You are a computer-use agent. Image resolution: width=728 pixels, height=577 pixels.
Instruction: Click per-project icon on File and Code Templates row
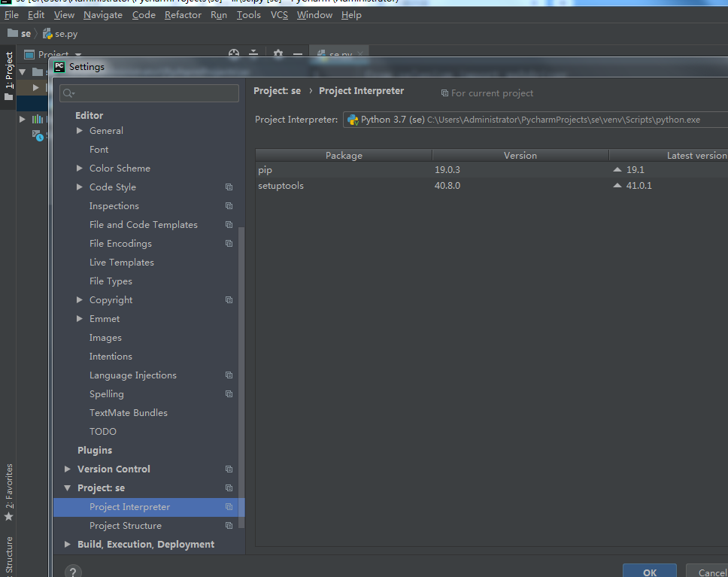pyautogui.click(x=229, y=225)
